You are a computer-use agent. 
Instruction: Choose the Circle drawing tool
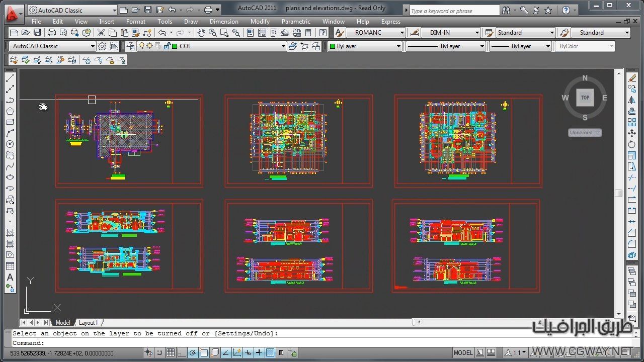click(x=10, y=144)
